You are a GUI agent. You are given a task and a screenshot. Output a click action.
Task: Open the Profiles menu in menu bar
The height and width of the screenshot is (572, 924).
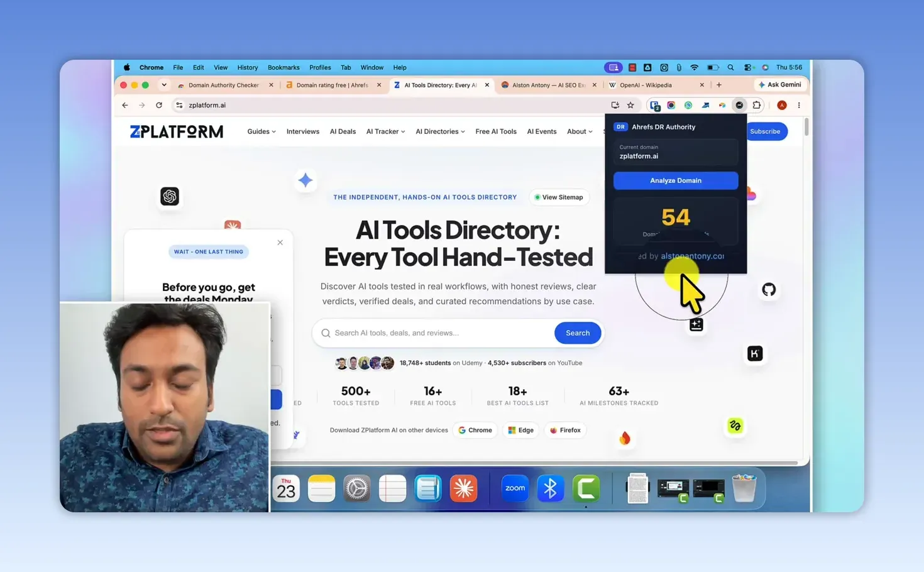320,67
